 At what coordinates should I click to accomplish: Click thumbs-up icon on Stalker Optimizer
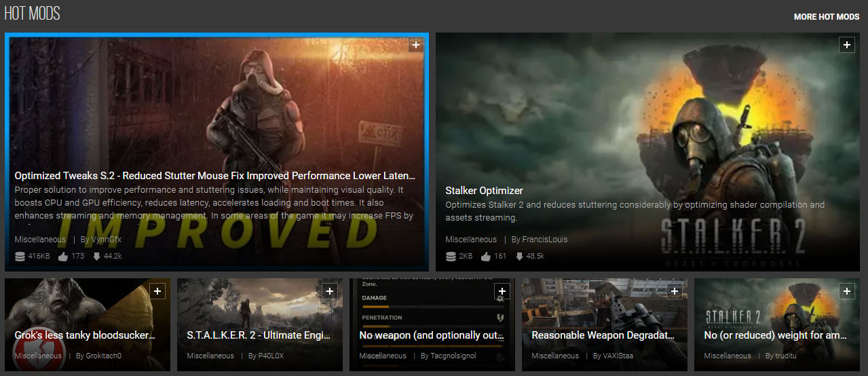[x=485, y=257]
